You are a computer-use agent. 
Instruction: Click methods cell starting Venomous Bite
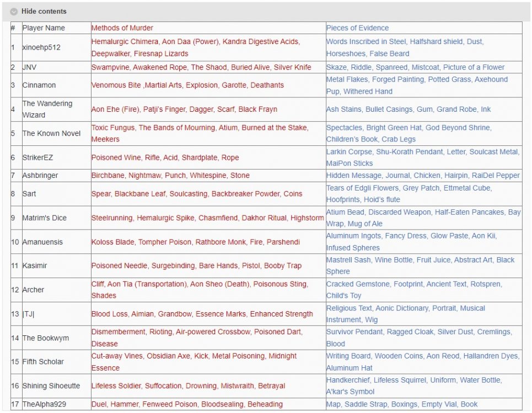pos(208,85)
